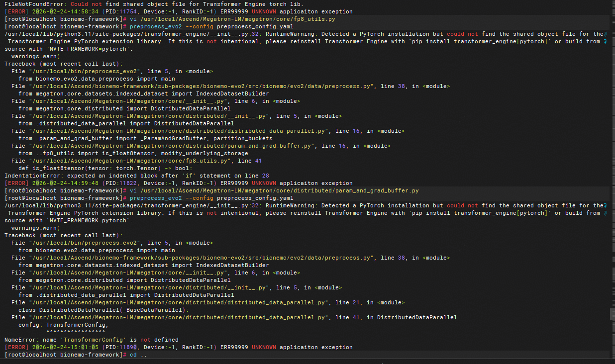Click the ERROR line timestamped 14:59:48
This screenshot has width=615, height=364.
(179, 183)
